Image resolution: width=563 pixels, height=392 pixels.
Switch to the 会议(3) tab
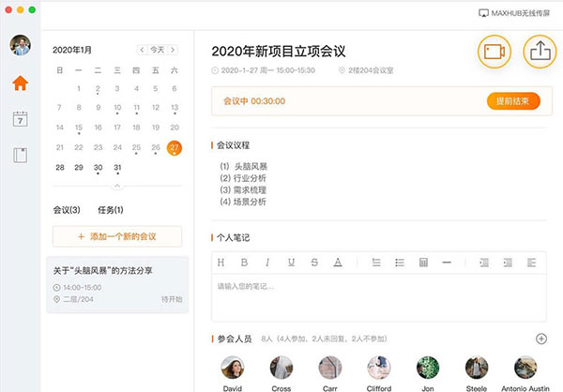pyautogui.click(x=67, y=210)
